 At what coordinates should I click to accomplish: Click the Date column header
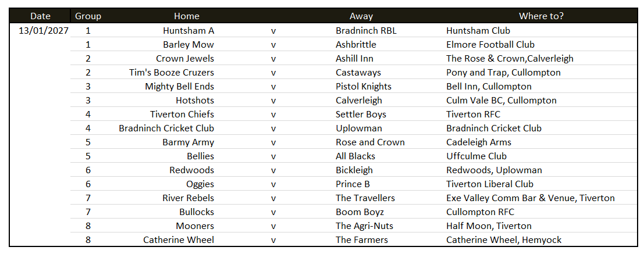(x=41, y=16)
